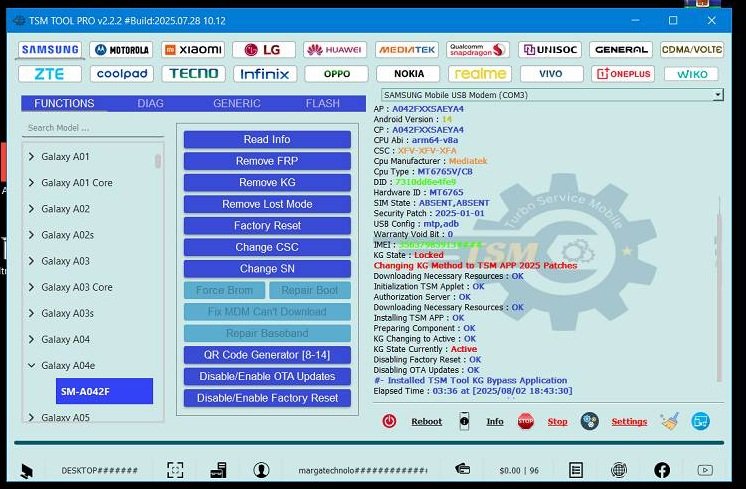Screen dimensions: 746x489
Task: Expand the Galaxy A02 tree node
Action: (31, 209)
